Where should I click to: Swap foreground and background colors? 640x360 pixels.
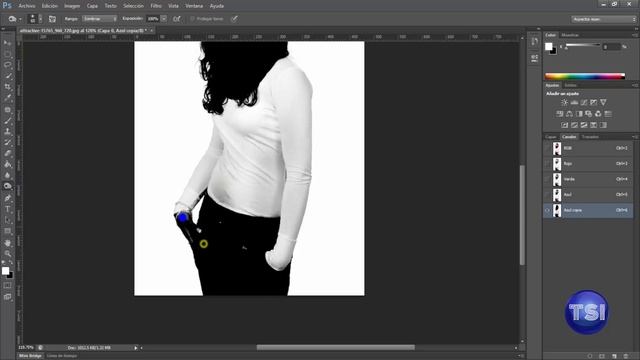[10, 263]
